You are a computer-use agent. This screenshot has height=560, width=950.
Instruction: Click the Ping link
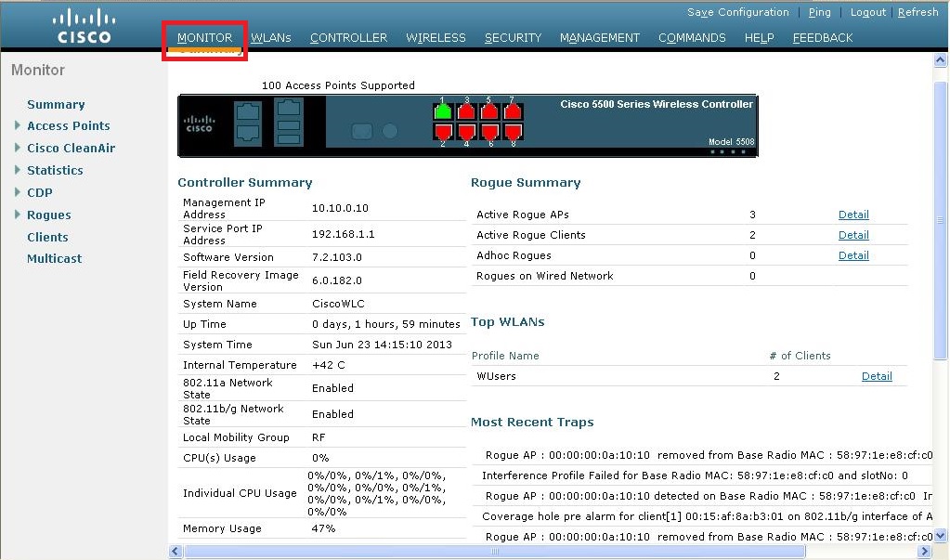pos(820,12)
